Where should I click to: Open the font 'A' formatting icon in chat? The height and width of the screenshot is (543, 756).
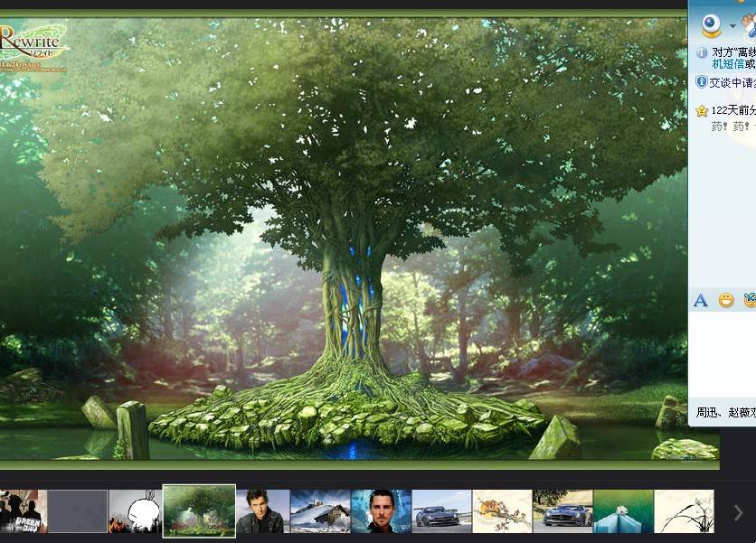point(701,301)
